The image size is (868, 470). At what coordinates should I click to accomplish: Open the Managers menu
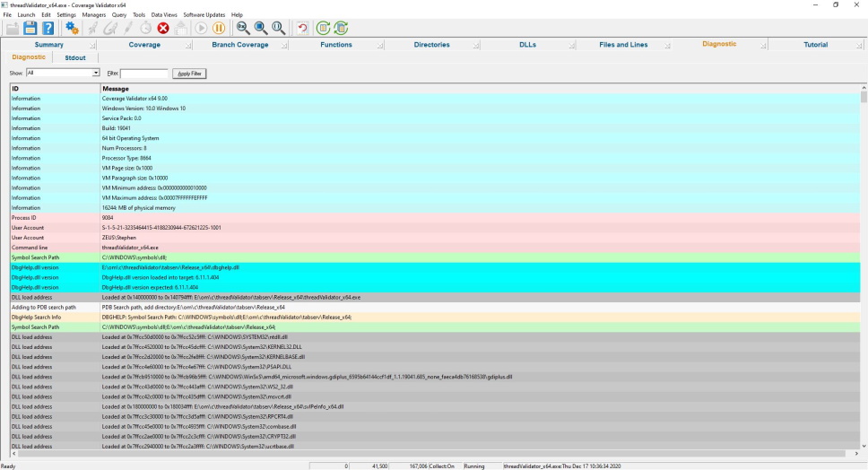pos(93,15)
